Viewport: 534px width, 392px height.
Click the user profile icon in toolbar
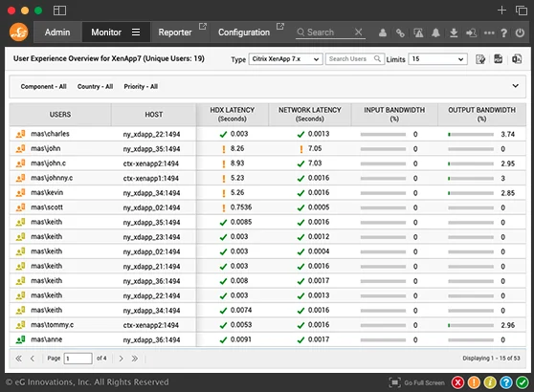(x=383, y=33)
